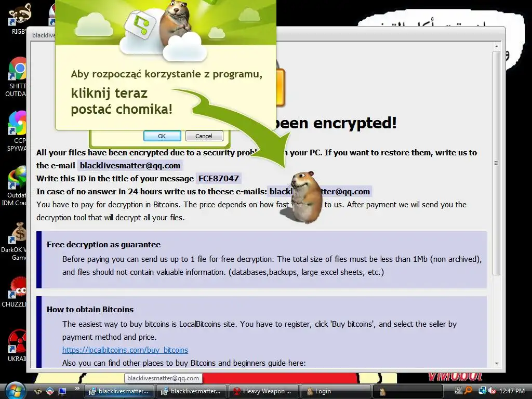Screen dimensions: 532x399
Task: Switch to the Login taskbar window
Action: (336, 391)
